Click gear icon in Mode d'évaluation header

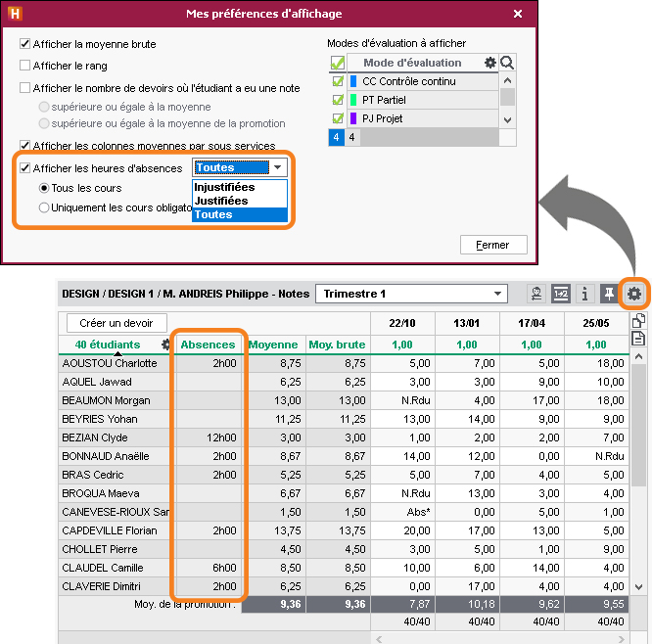tap(490, 63)
